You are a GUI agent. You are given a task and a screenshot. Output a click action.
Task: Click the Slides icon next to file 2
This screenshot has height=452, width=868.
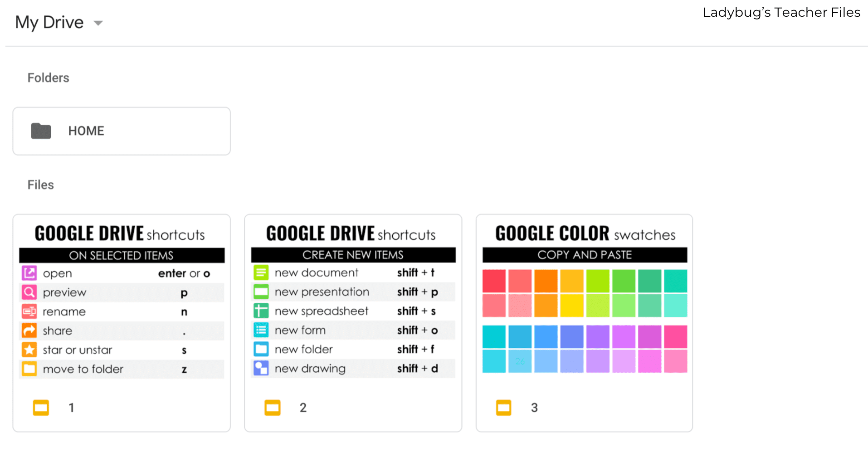coord(273,408)
